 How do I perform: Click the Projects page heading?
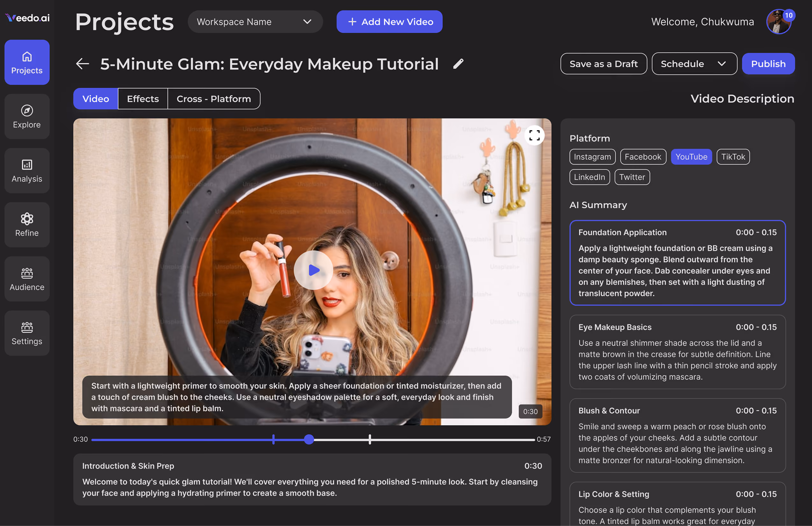click(x=124, y=22)
